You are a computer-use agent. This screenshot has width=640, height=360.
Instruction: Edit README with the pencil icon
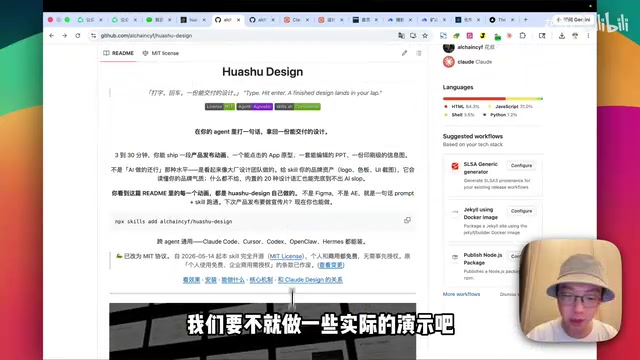click(x=404, y=53)
